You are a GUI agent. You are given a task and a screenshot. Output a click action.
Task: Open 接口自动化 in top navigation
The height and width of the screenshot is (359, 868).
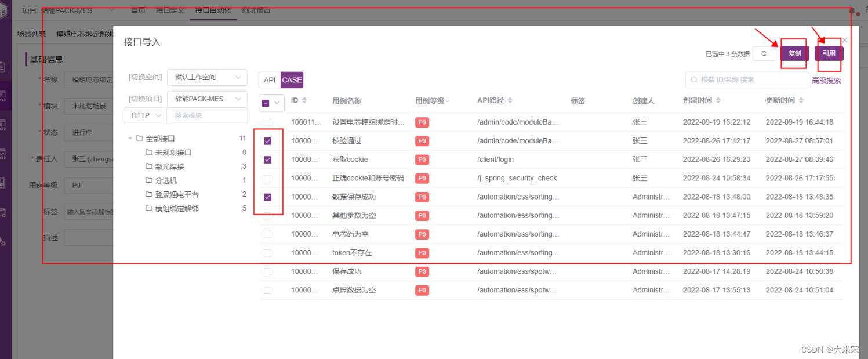pos(213,10)
